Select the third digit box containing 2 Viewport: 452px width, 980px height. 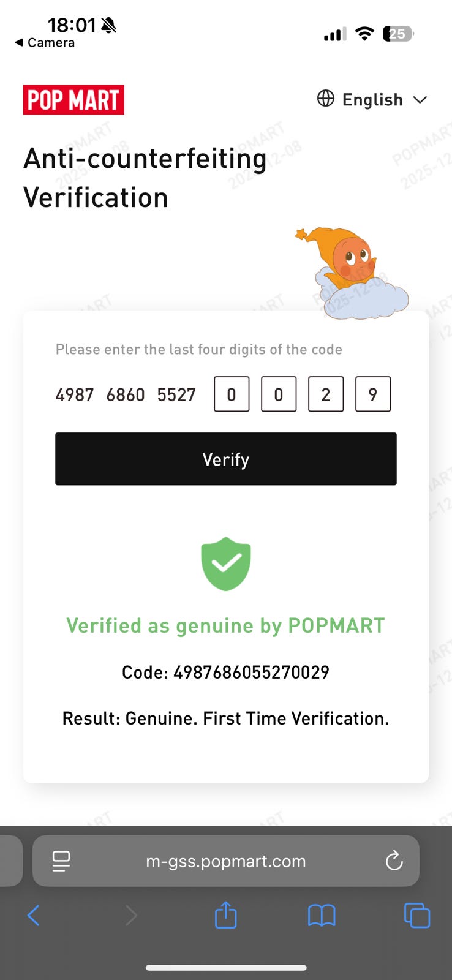326,394
